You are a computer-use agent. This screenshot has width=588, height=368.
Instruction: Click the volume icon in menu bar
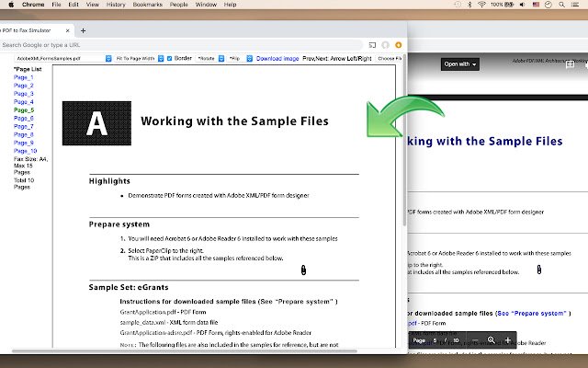[x=523, y=5]
